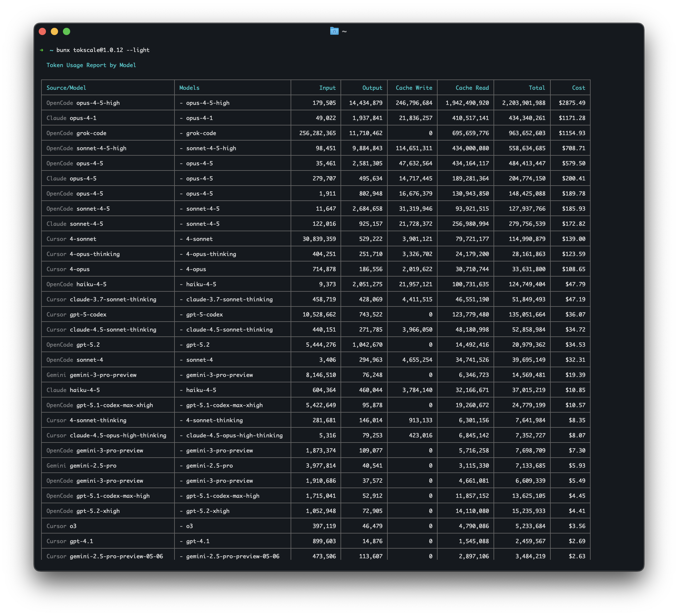This screenshot has width=678, height=616.
Task: Click the yellow minimize traffic light
Action: pos(54,31)
